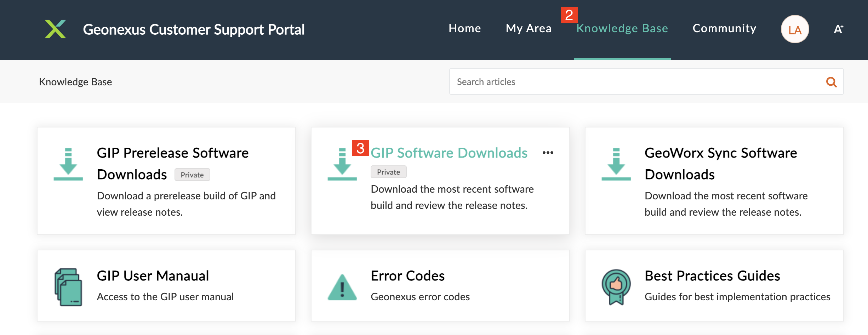Open the GIP Software Downloads link

(x=449, y=153)
